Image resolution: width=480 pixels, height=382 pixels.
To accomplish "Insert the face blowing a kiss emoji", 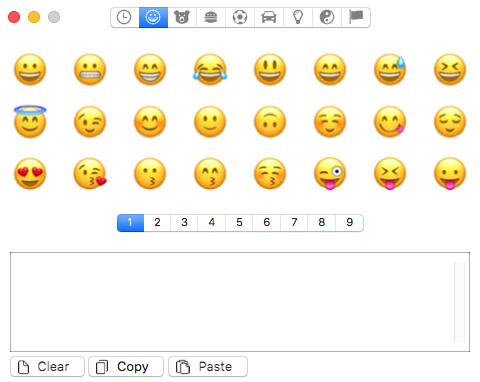I will (90, 174).
